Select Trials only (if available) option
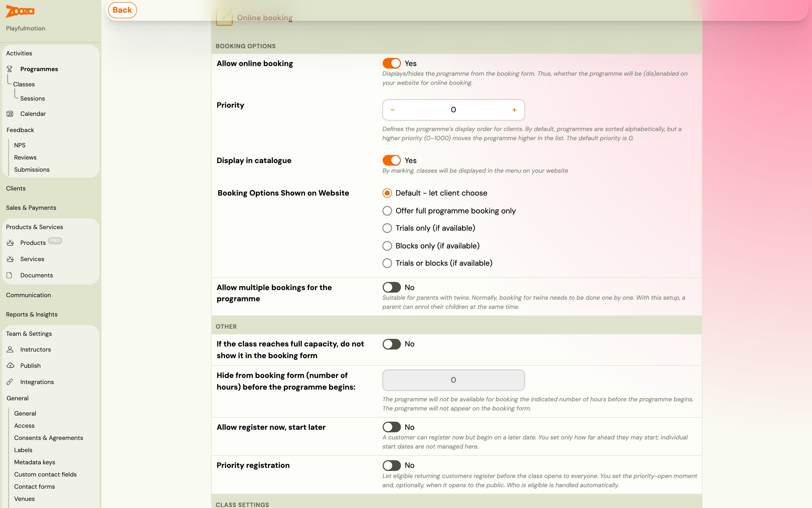812x508 pixels. click(387, 228)
